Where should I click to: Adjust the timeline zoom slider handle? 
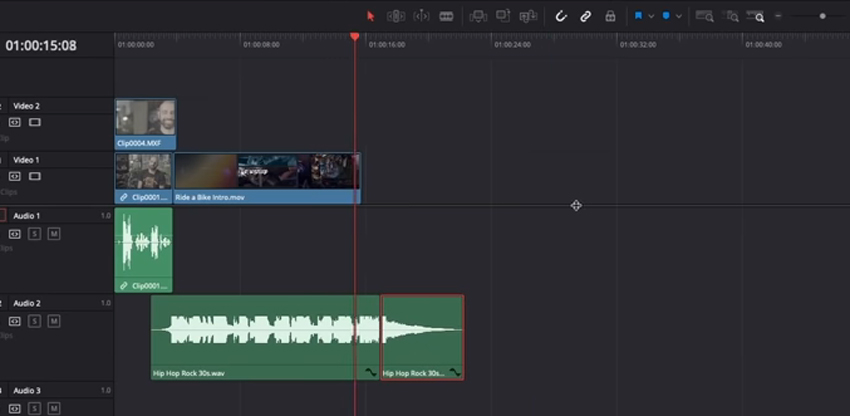pos(823,16)
